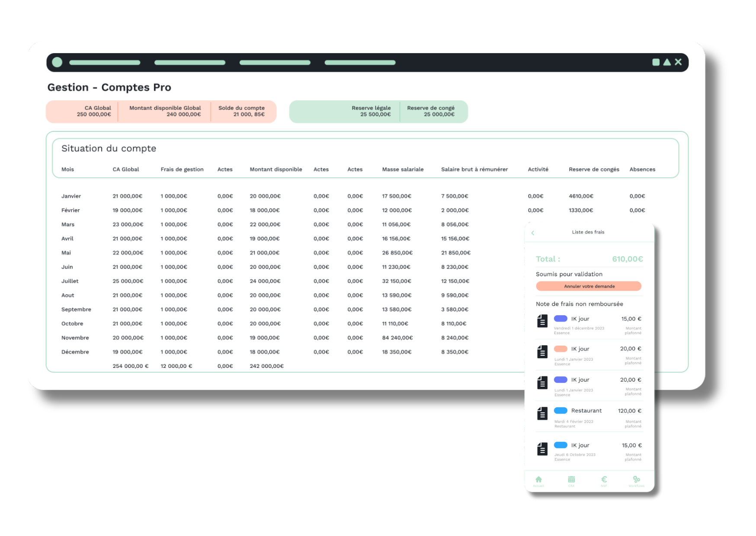
Task: Click the triangle icon in top bar
Action: click(x=667, y=62)
